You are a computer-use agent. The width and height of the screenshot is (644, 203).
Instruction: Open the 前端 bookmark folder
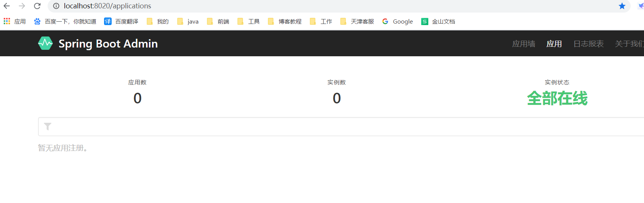point(218,22)
